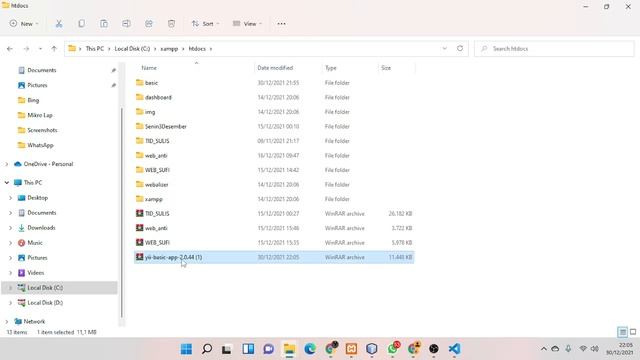Select the TID_SULIS WinRAR archive
The image size is (640, 360).
point(274,213)
